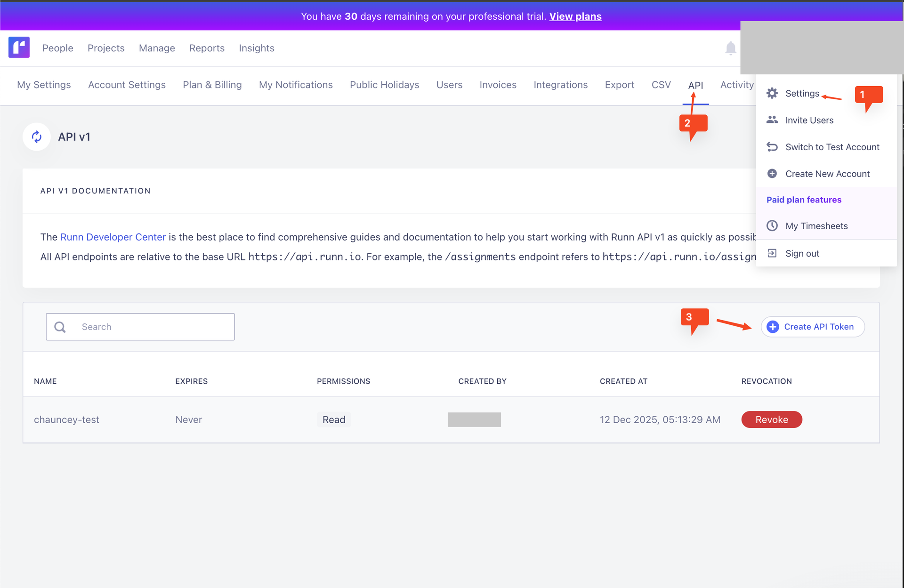Click the PERMISSIONS column header
Screen dimensions: 904x588
point(344,381)
